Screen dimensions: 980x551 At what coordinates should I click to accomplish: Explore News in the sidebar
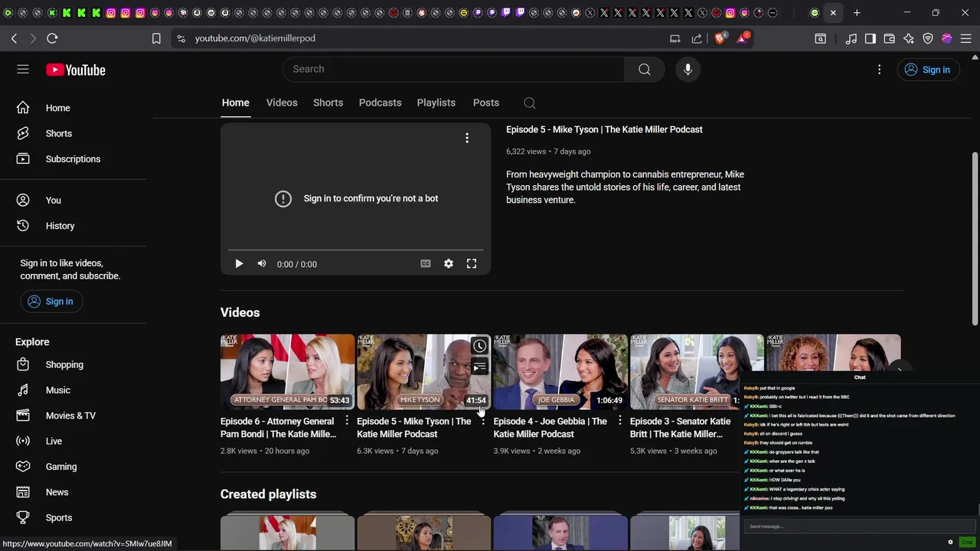point(73,492)
